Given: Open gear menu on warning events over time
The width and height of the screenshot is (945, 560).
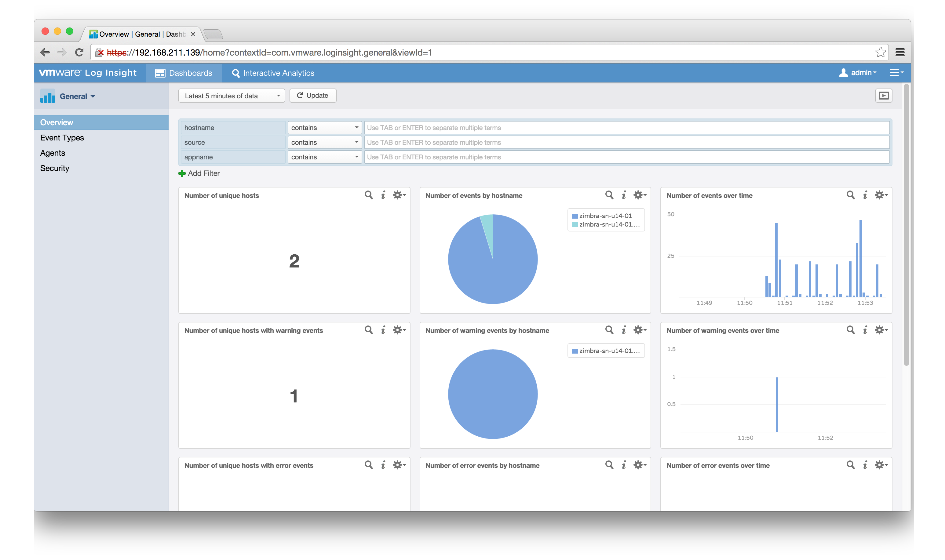Looking at the screenshot, I should [881, 330].
